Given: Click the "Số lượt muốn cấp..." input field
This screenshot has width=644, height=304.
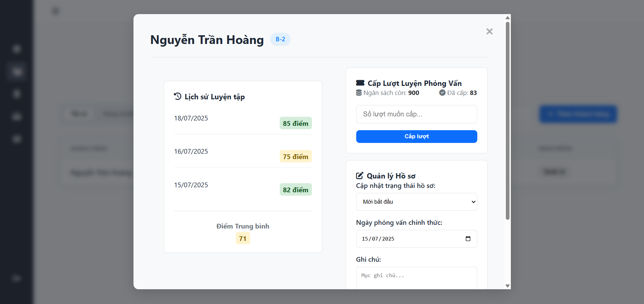Looking at the screenshot, I should point(416,114).
